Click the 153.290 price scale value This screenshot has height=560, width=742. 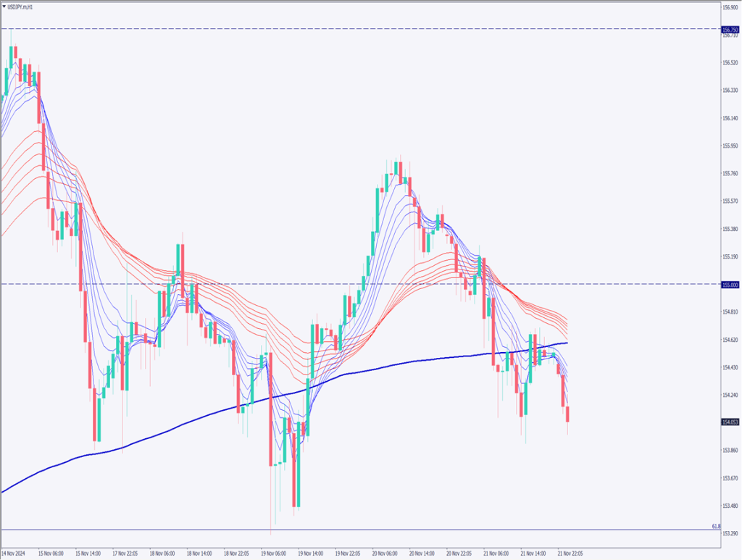tap(730, 533)
